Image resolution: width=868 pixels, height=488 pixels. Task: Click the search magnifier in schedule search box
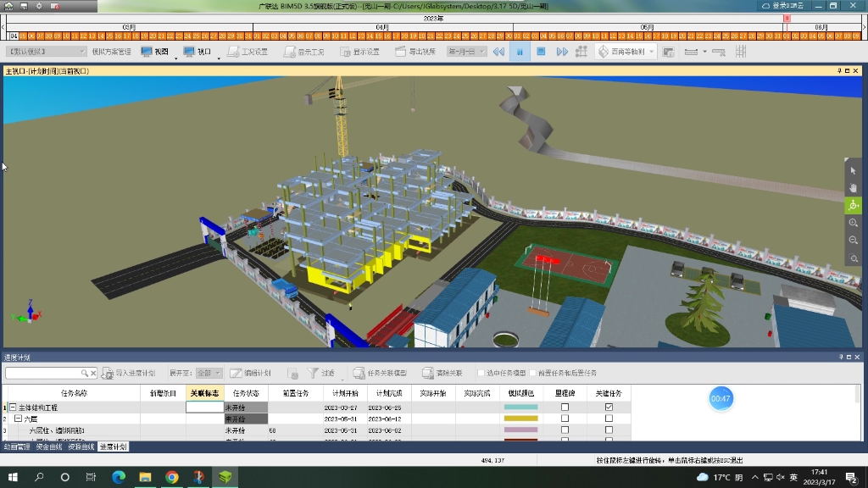pyautogui.click(x=84, y=373)
